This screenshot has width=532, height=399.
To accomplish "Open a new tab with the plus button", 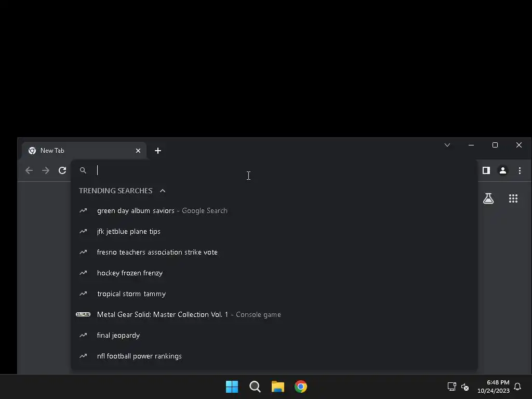I will (x=158, y=151).
